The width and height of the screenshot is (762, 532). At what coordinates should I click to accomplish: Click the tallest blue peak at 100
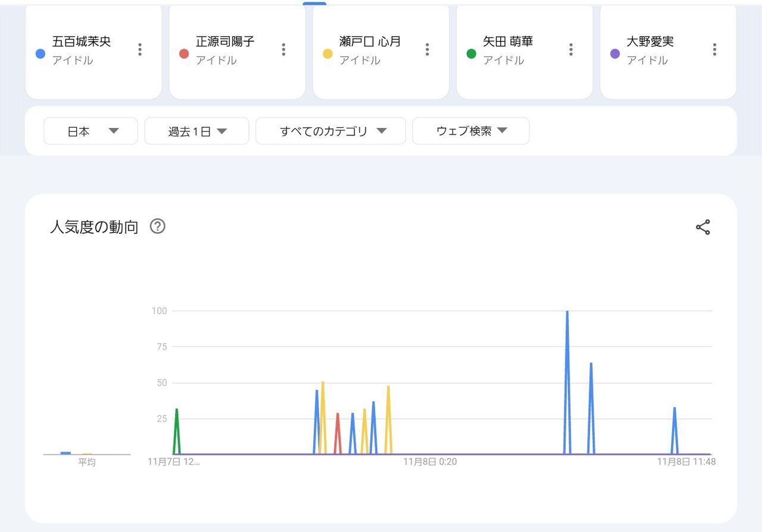(x=567, y=313)
